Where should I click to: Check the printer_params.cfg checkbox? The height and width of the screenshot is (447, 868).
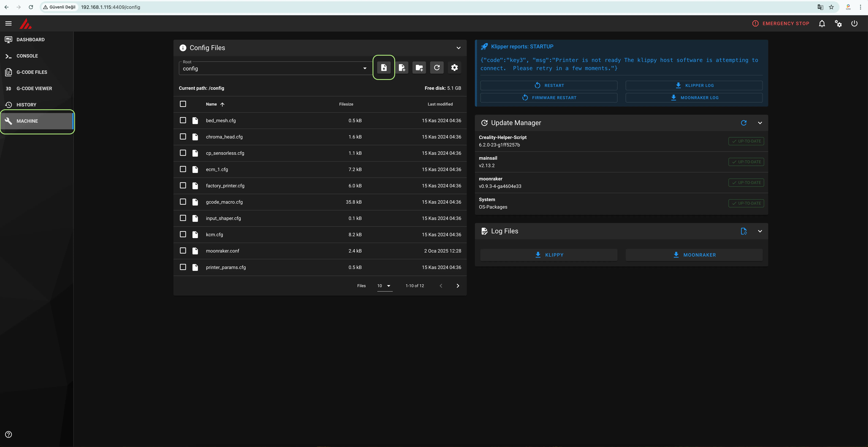point(183,267)
